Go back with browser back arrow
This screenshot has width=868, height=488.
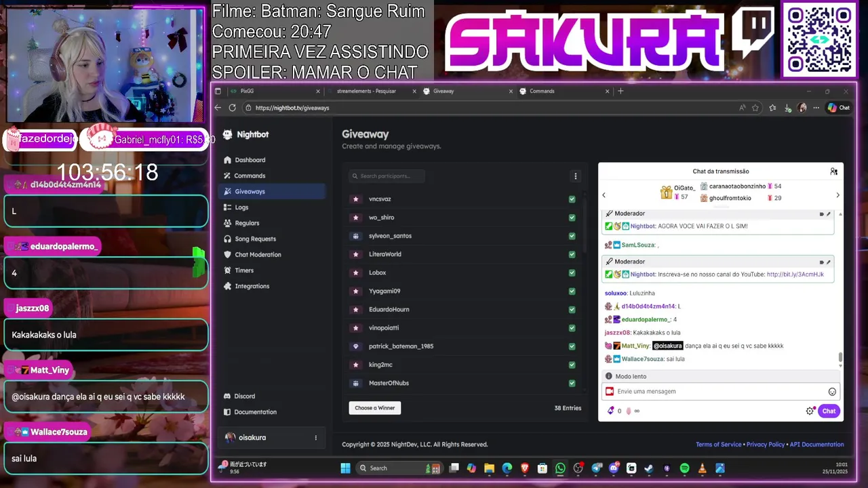[x=218, y=108]
